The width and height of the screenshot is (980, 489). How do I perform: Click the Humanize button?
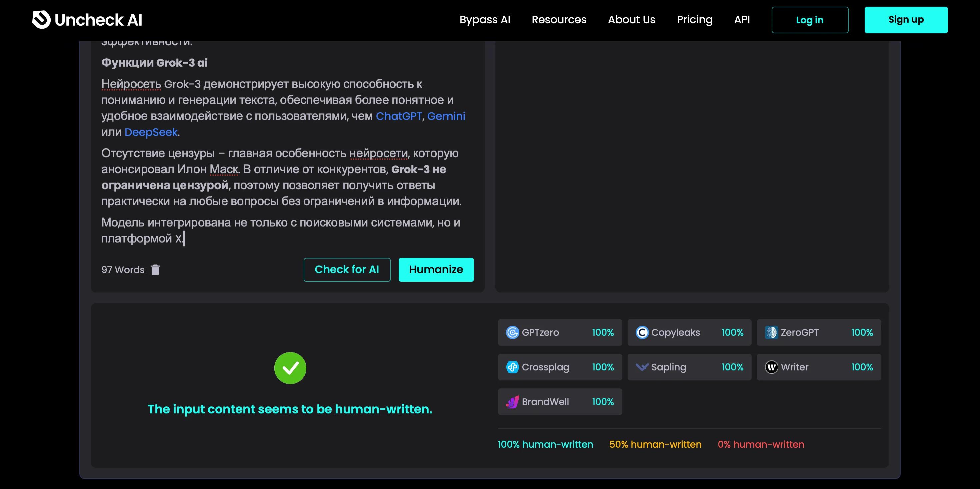click(x=436, y=269)
